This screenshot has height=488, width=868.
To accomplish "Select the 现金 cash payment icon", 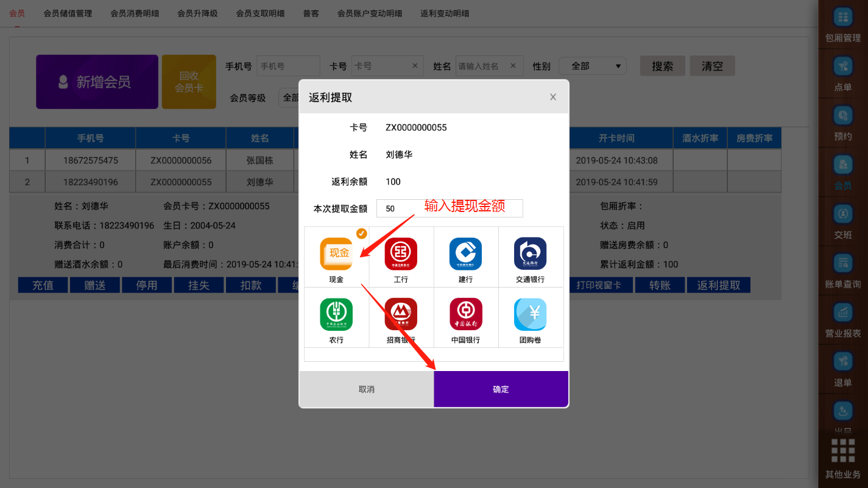I will point(336,254).
